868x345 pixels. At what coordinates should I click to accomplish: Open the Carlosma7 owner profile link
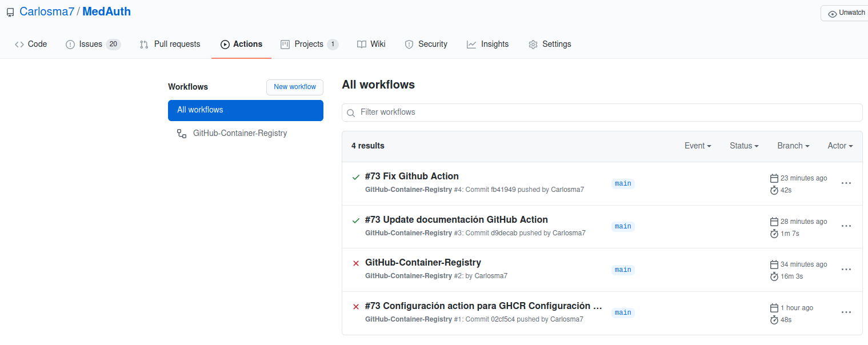(x=47, y=11)
